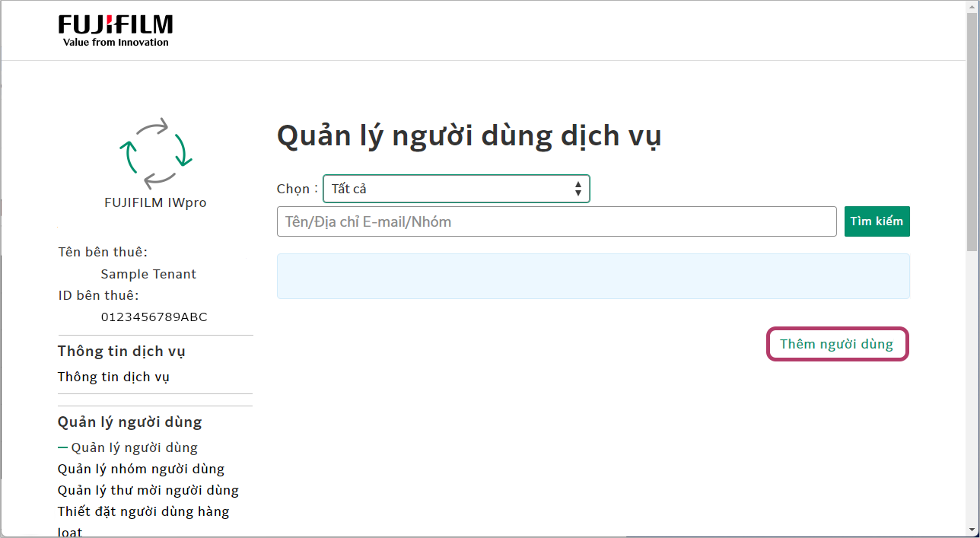Open Thiết đặt người dùng hàng loạt

[143, 521]
